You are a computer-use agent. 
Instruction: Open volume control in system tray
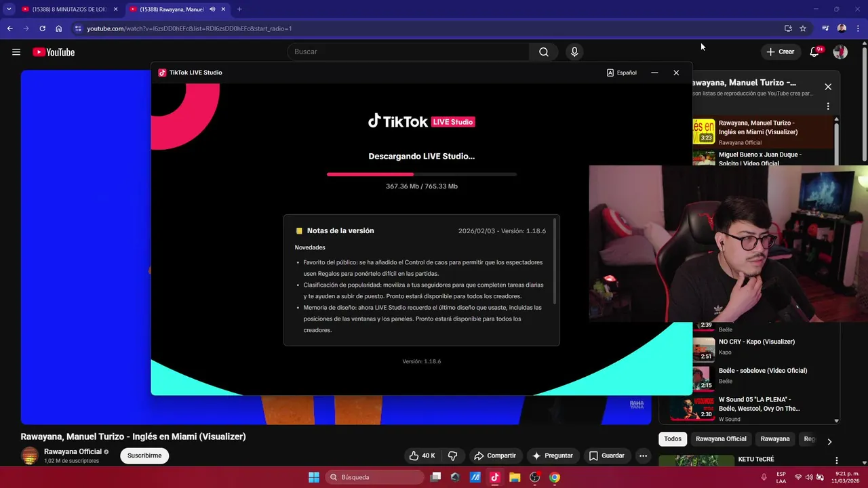click(x=809, y=477)
